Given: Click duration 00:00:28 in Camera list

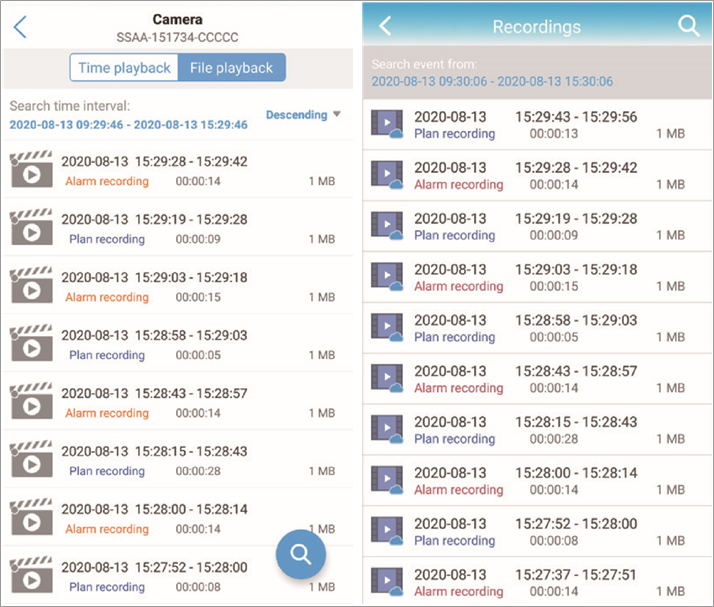Looking at the screenshot, I should pyautogui.click(x=198, y=471).
